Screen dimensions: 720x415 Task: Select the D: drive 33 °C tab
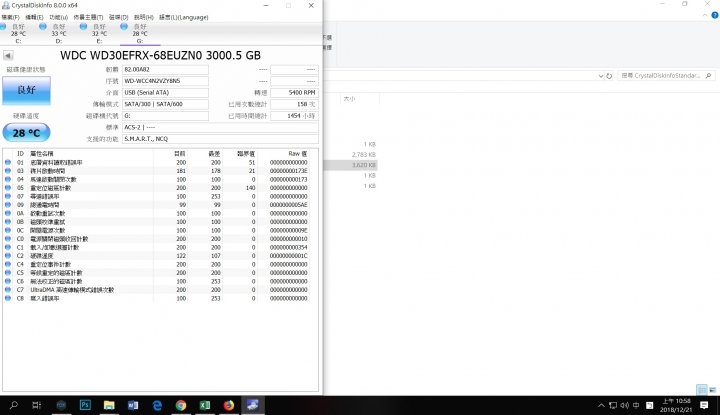[x=57, y=34]
